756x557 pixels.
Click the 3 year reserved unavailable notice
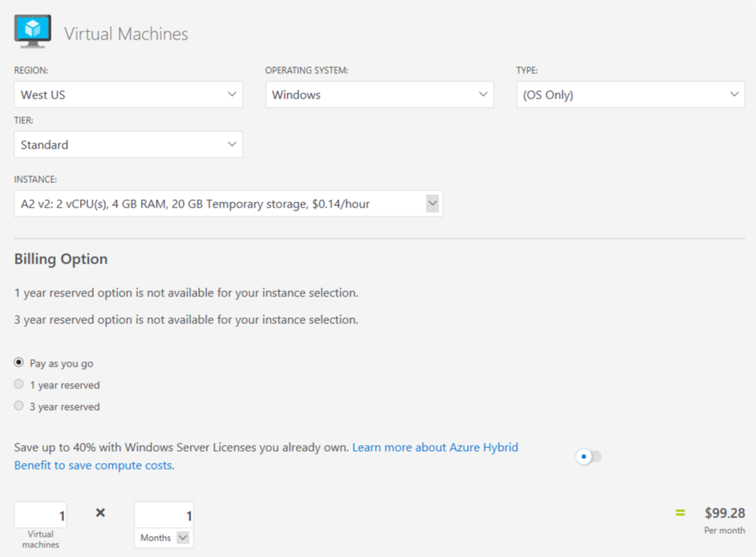[x=186, y=320]
